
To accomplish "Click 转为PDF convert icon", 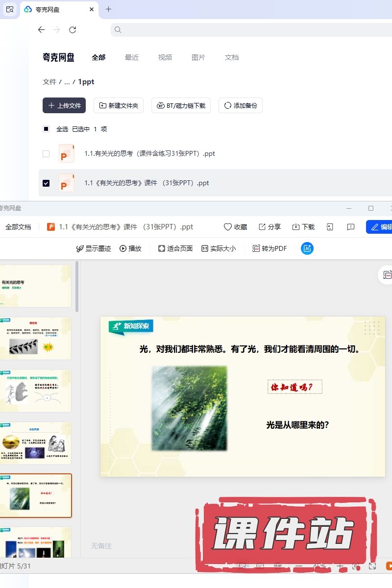I will 256,248.
